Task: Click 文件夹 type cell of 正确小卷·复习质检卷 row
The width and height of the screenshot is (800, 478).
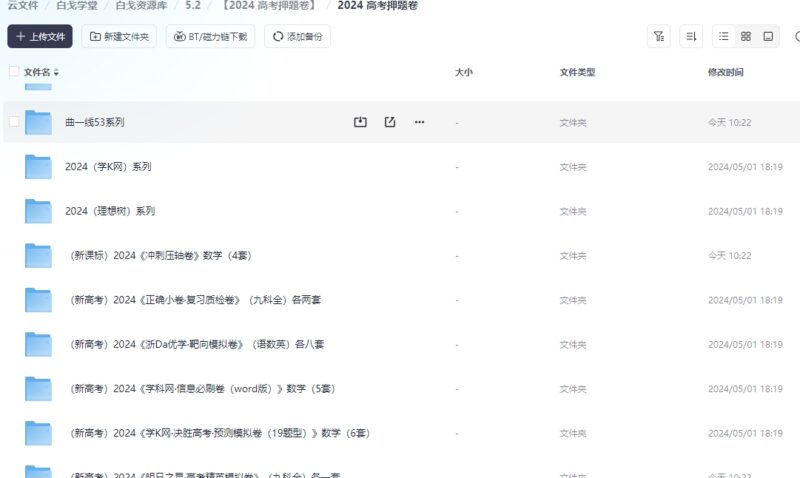Action: point(573,300)
